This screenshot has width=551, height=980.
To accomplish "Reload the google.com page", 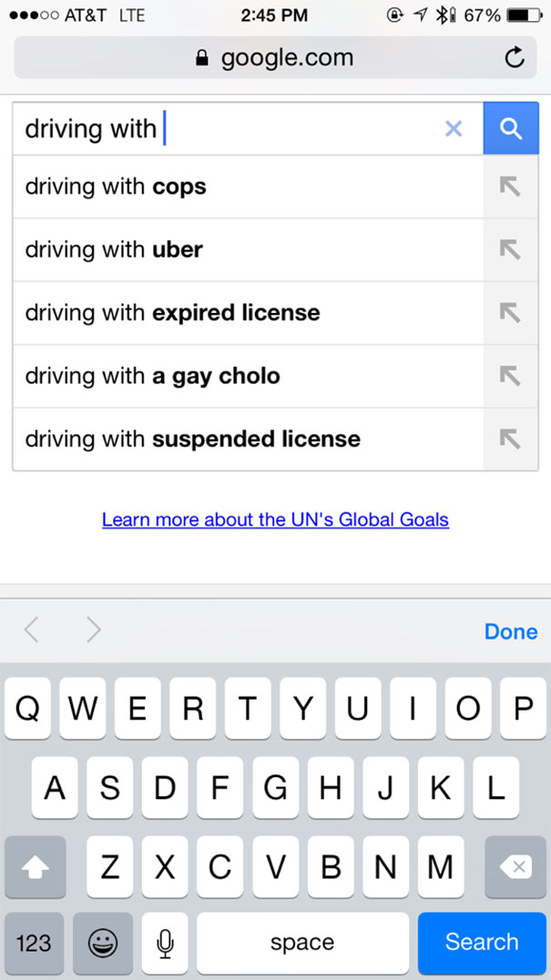I will coord(515,56).
